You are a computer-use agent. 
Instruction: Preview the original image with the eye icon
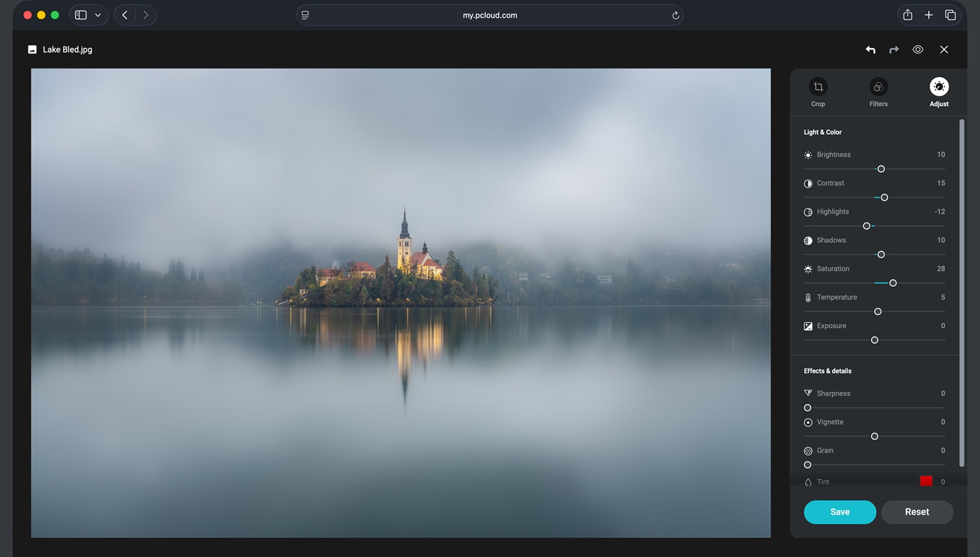[918, 49]
